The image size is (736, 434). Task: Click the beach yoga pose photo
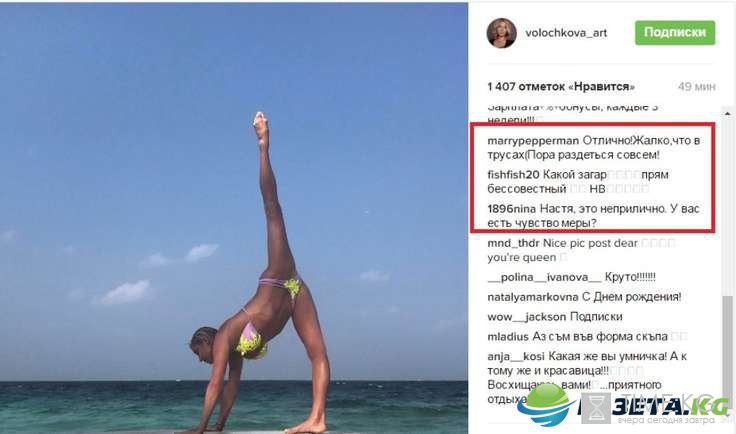pyautogui.click(x=234, y=218)
